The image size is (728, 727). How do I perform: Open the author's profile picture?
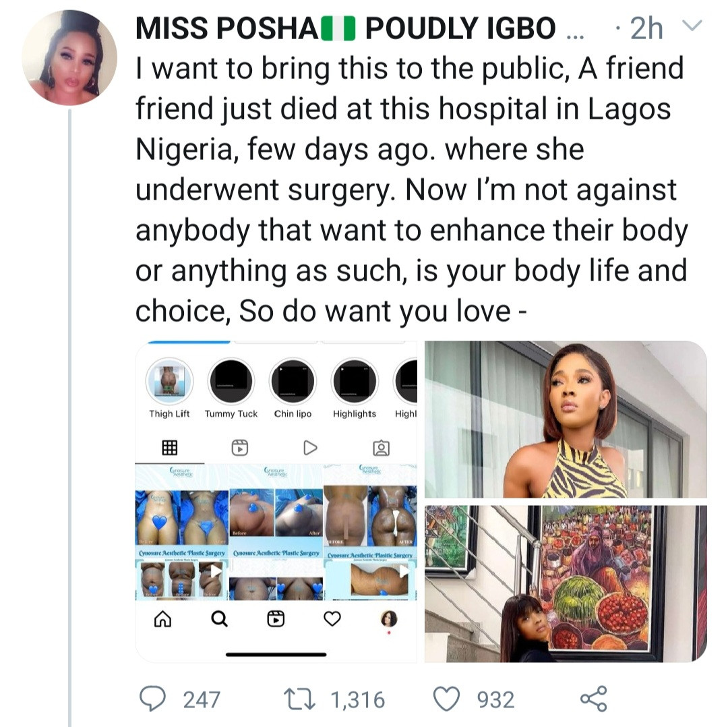69,58
